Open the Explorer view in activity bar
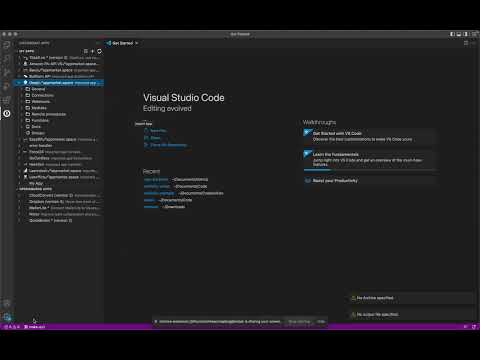The width and height of the screenshot is (480, 360). 7,45
